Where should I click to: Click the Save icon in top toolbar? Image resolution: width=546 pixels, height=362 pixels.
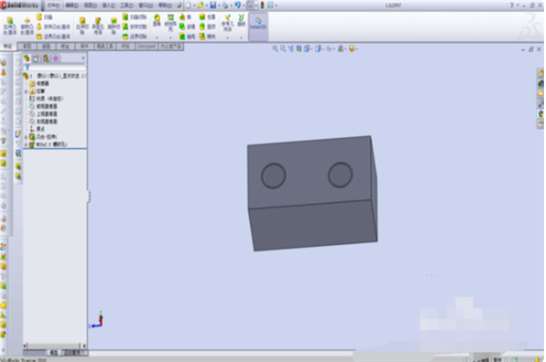(213, 5)
